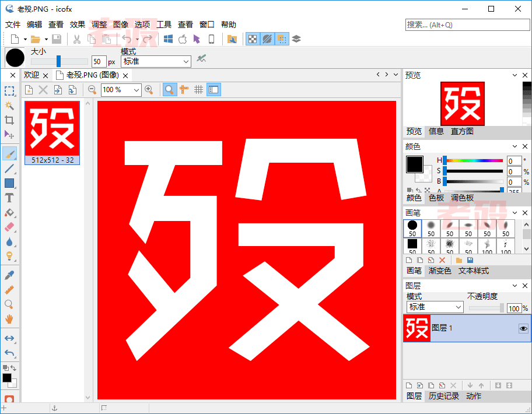Click the zoom out magnifier icon
The width and height of the screenshot is (532, 414).
coord(92,90)
